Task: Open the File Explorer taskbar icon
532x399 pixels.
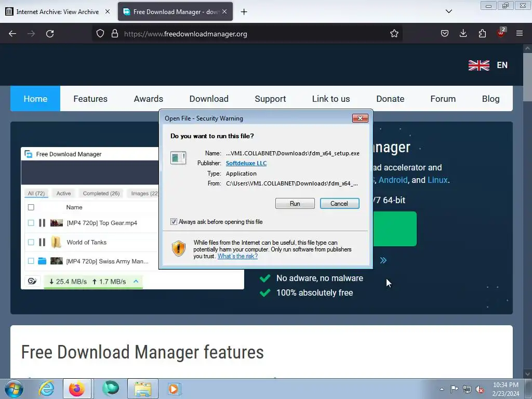Action: coord(143,389)
